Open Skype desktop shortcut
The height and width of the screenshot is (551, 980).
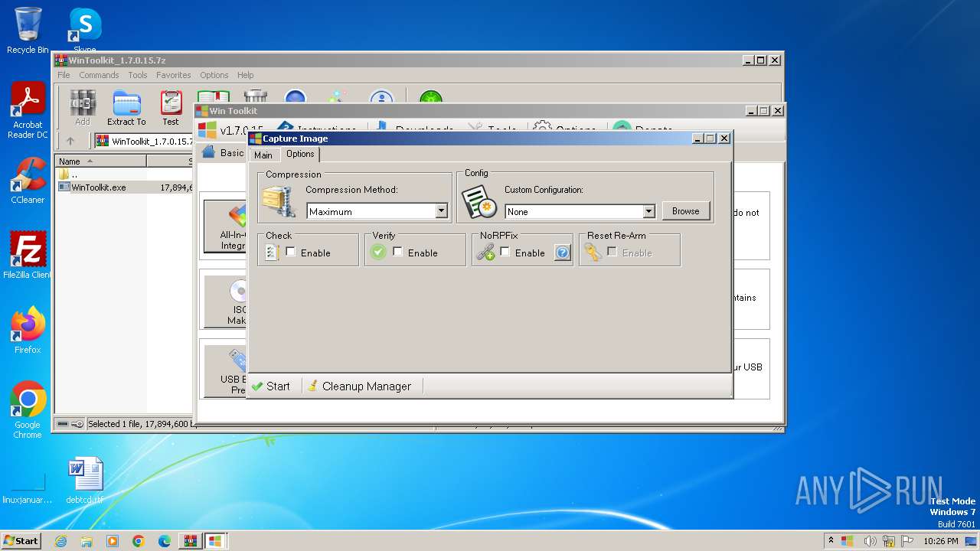point(84,31)
